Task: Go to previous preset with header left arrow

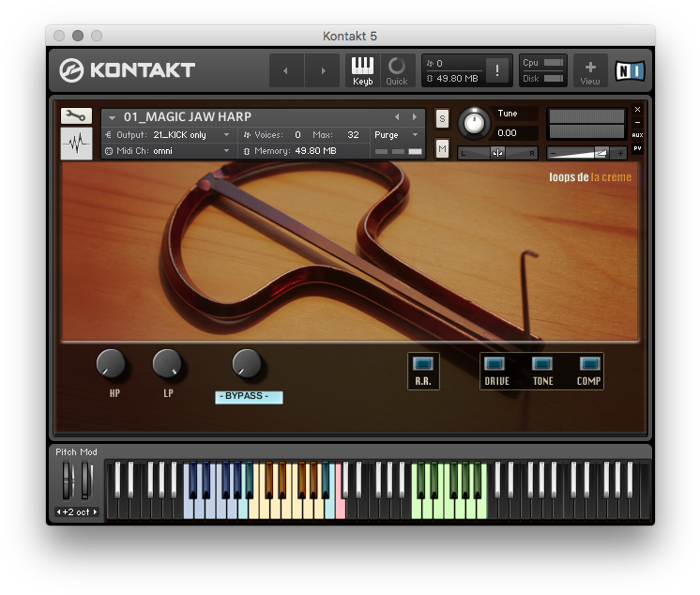Action: [x=285, y=70]
